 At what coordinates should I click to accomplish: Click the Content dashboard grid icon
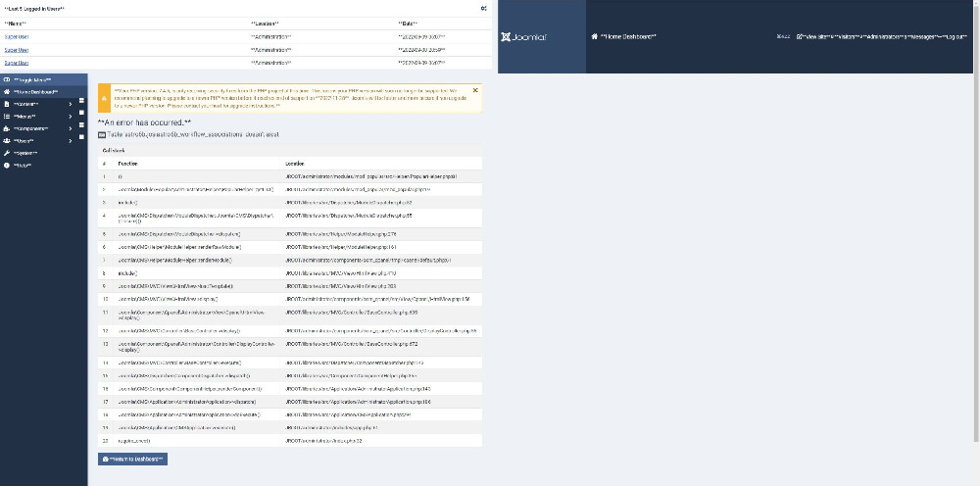(81, 99)
